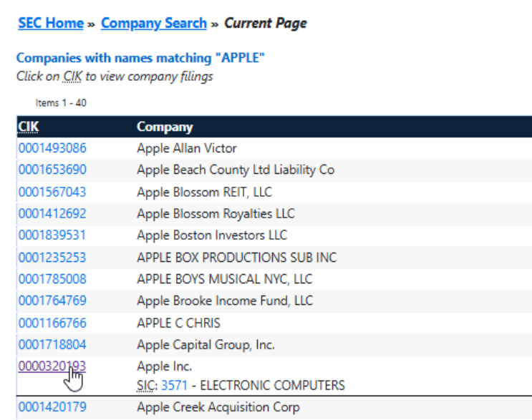Screen dimensions: 532x420
Task: Click the CIK column header
Action: point(29,127)
